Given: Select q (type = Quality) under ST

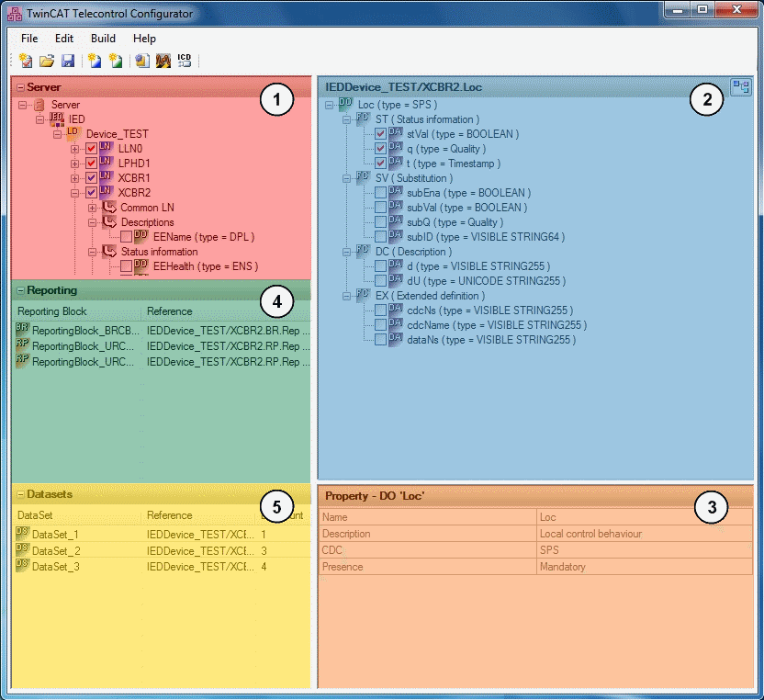Looking at the screenshot, I should (446, 149).
